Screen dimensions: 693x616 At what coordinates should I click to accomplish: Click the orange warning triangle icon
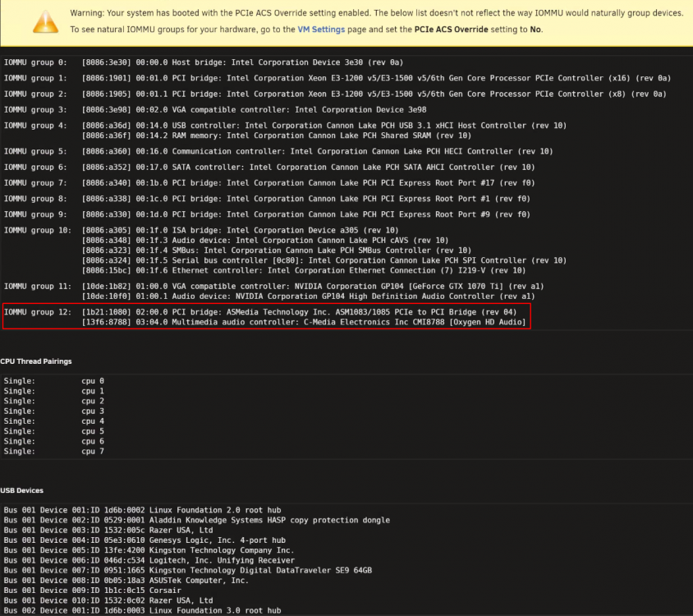click(x=45, y=22)
